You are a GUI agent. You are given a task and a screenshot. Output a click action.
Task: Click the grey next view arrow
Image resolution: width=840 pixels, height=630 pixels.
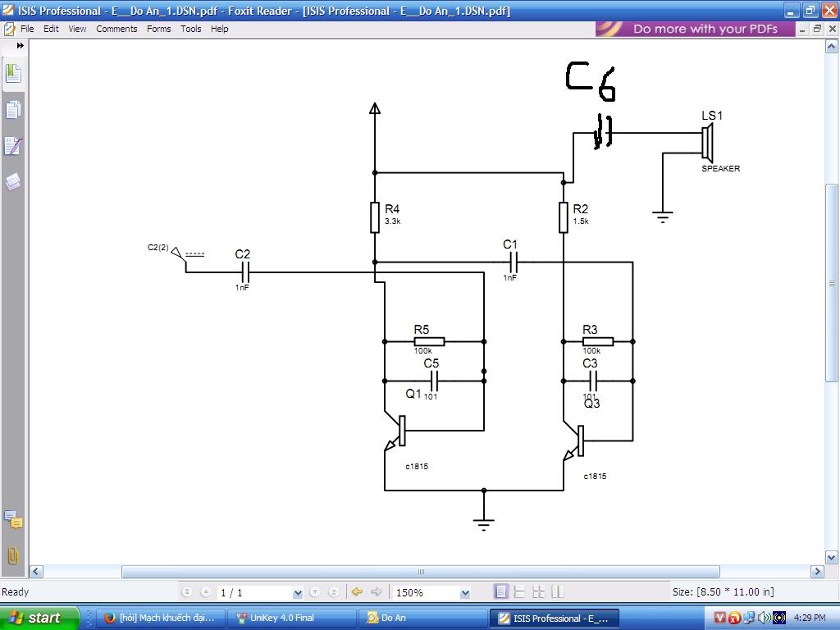click(x=377, y=592)
